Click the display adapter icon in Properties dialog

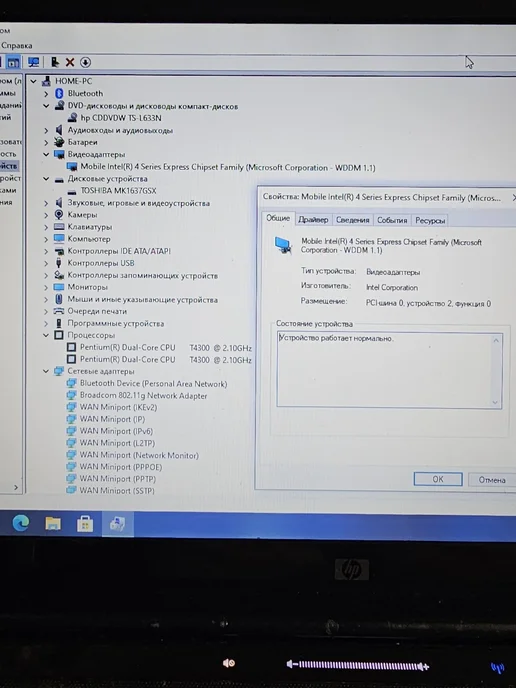283,245
